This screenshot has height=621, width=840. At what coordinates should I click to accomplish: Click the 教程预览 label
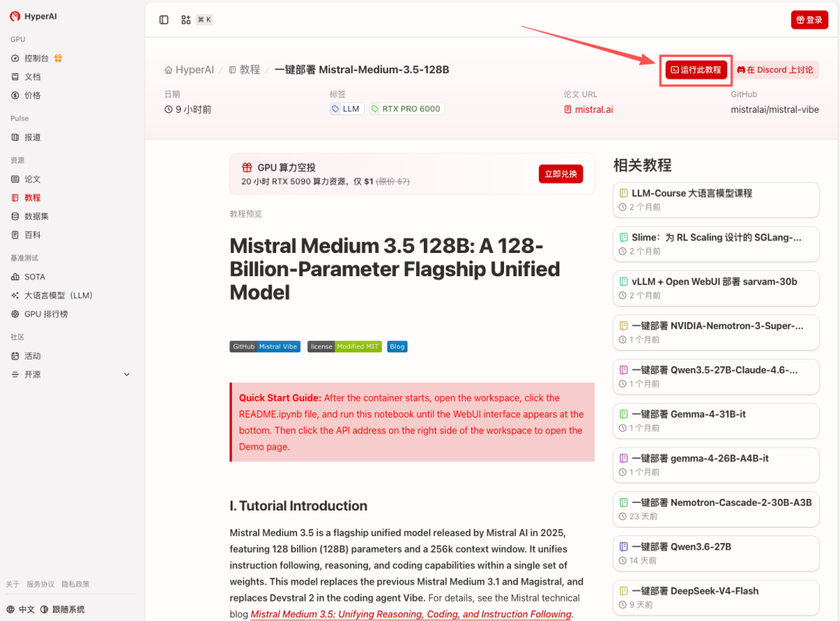click(x=246, y=214)
